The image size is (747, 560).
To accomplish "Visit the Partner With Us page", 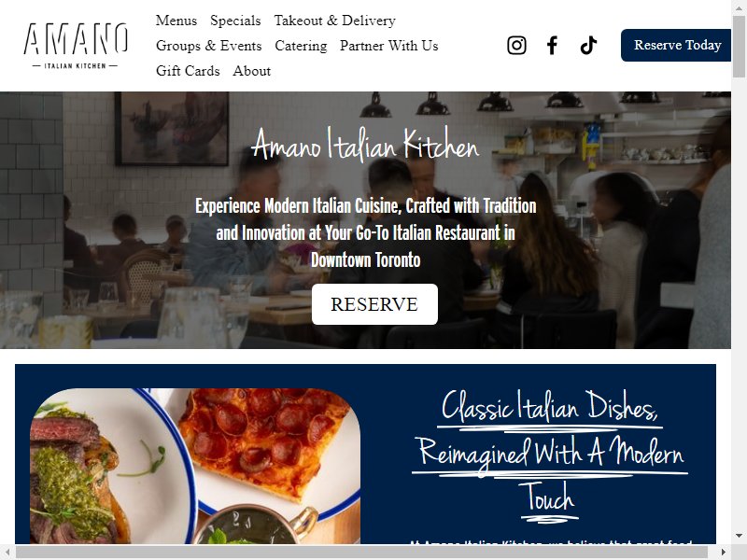I will point(388,46).
